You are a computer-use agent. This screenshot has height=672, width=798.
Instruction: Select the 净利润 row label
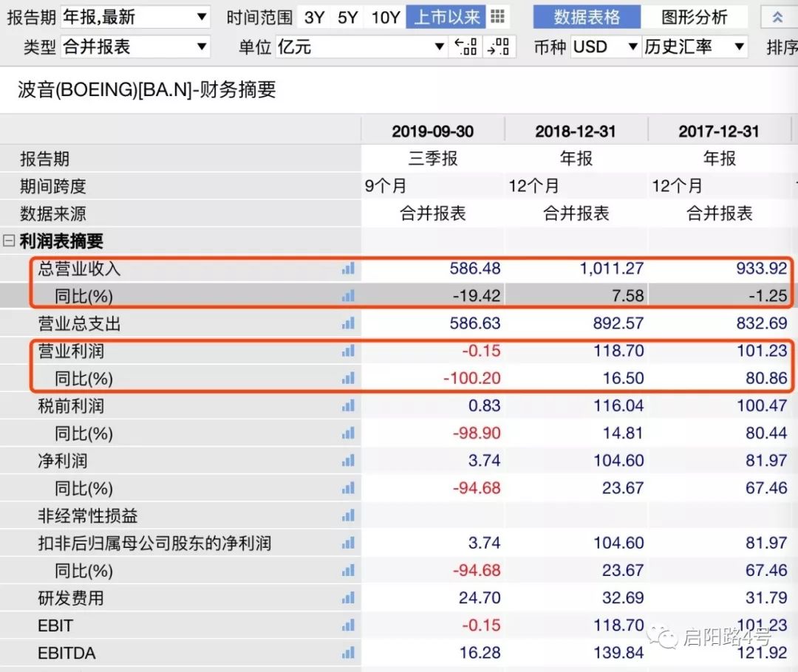pos(63,461)
